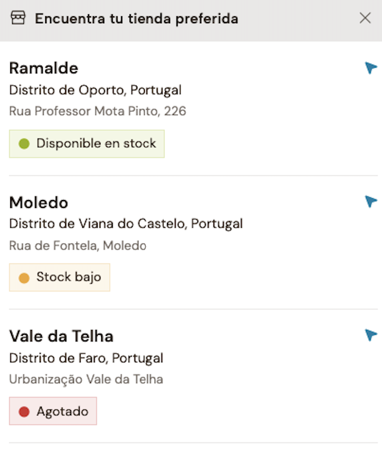Click the Agotado badge
This screenshot has height=457, width=382.
53,411
